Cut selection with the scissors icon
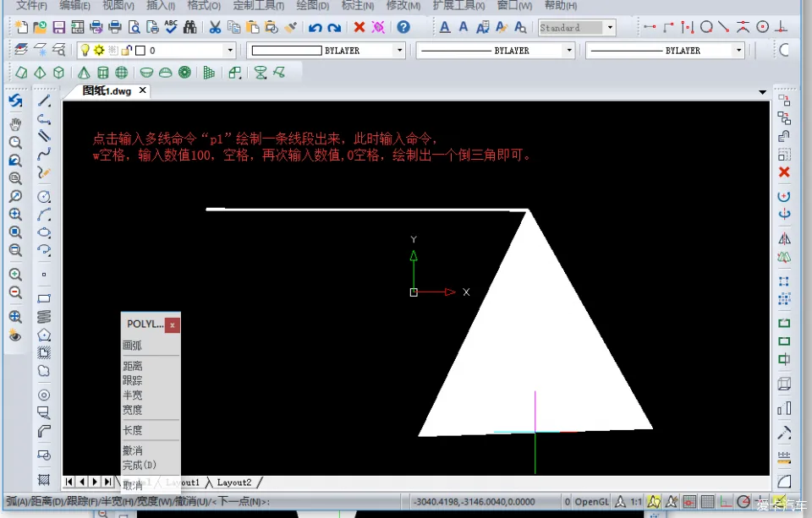 215,27
